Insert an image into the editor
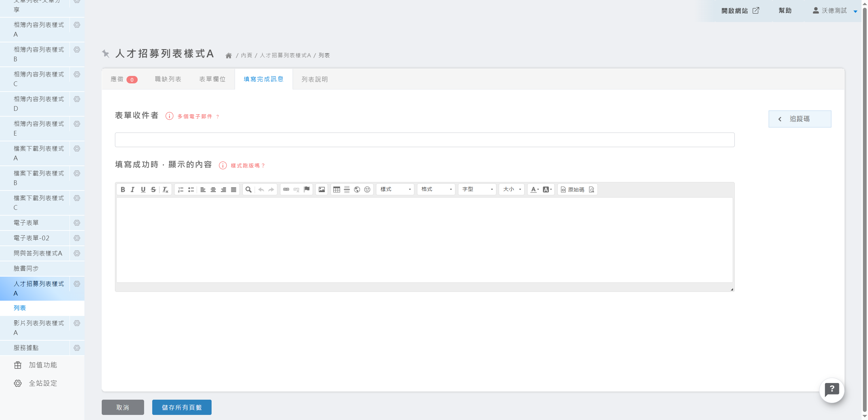 321,189
